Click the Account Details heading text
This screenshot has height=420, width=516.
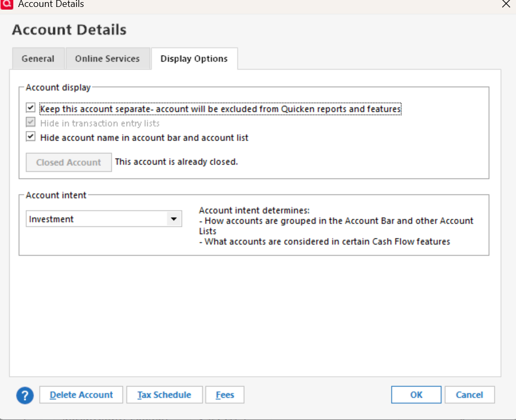[69, 30]
